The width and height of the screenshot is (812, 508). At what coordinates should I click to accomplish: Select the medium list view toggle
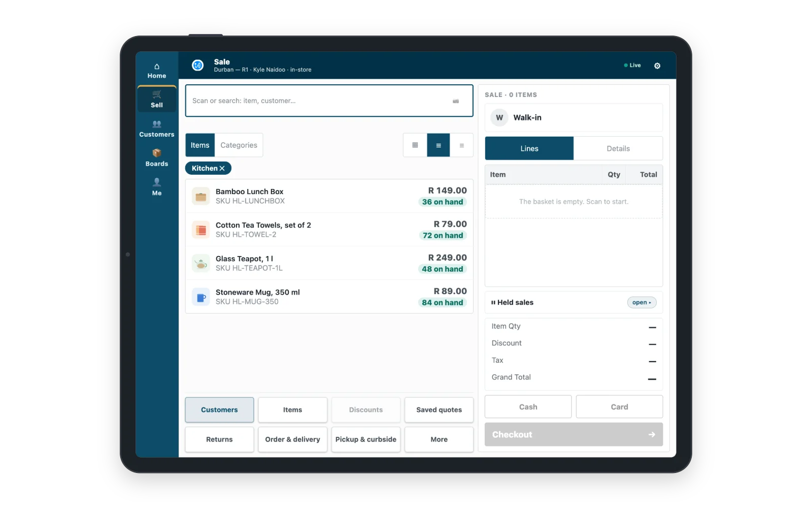(x=438, y=145)
